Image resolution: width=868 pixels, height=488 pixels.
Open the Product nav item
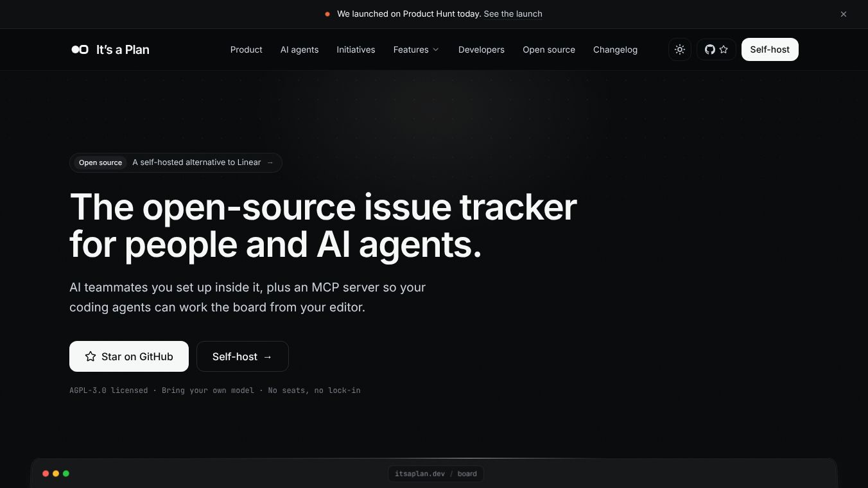click(247, 49)
